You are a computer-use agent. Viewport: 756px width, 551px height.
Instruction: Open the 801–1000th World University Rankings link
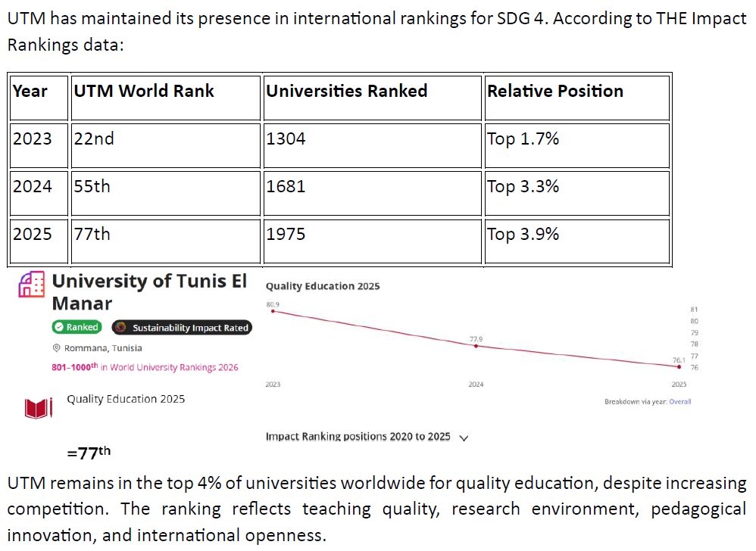pyautogui.click(x=145, y=368)
